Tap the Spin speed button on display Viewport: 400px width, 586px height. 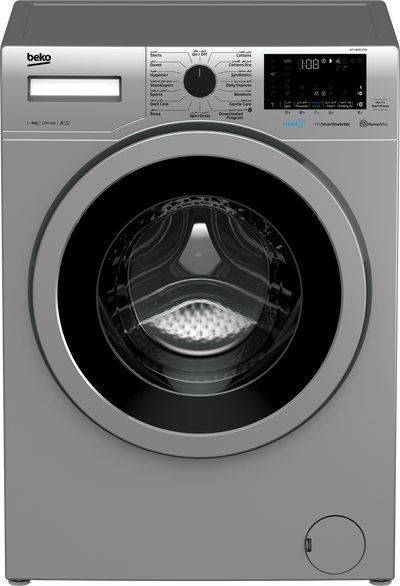point(287,104)
